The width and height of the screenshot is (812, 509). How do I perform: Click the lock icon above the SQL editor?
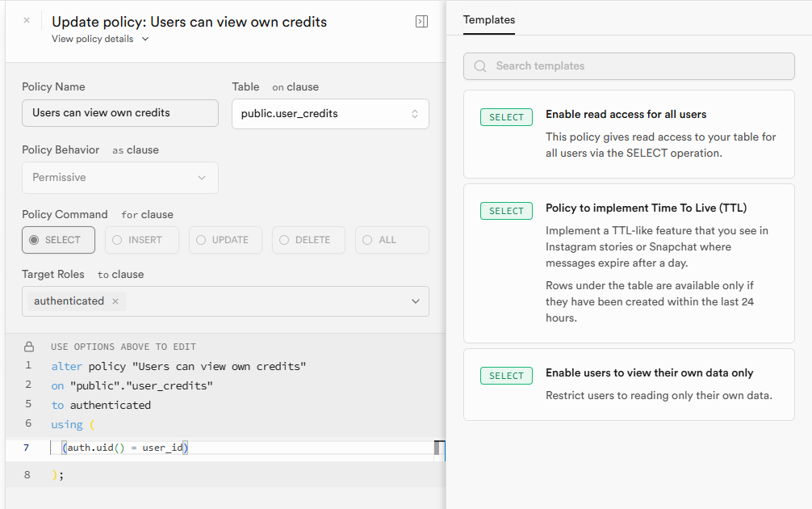click(x=29, y=347)
